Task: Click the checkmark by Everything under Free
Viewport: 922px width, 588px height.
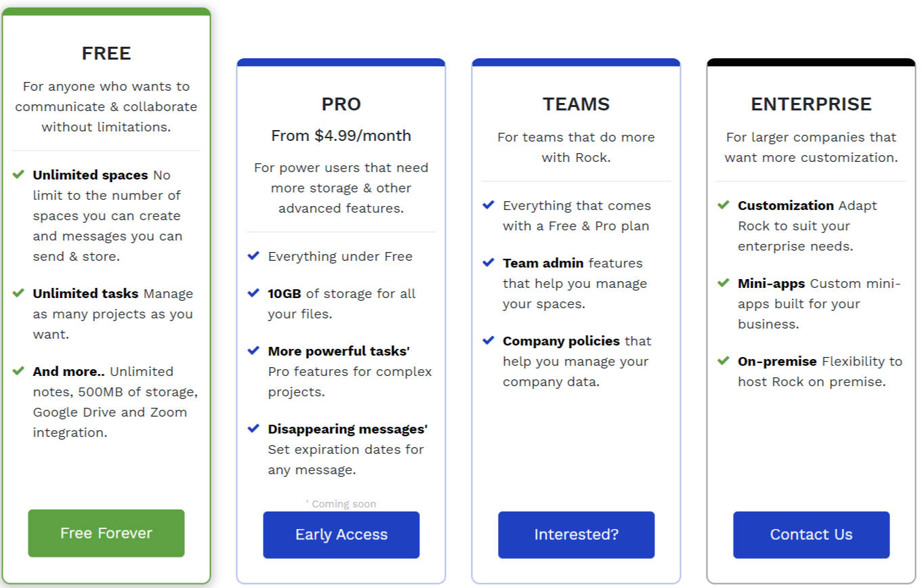Action: point(254,256)
